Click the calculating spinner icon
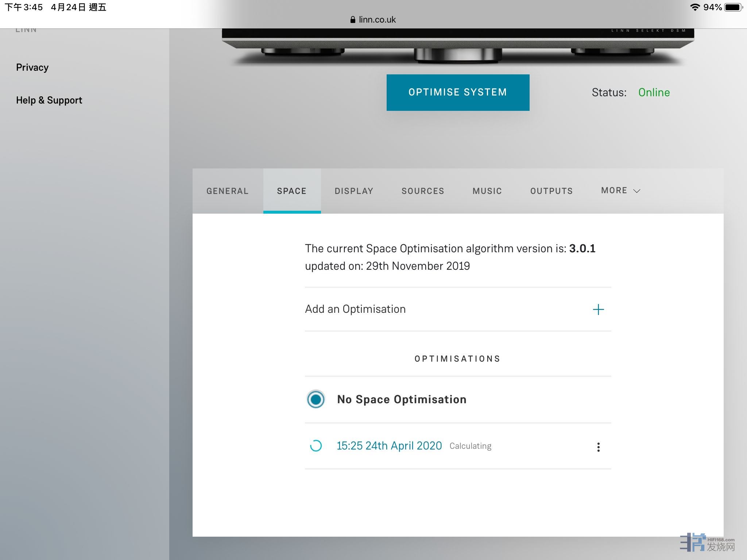 pos(316,446)
